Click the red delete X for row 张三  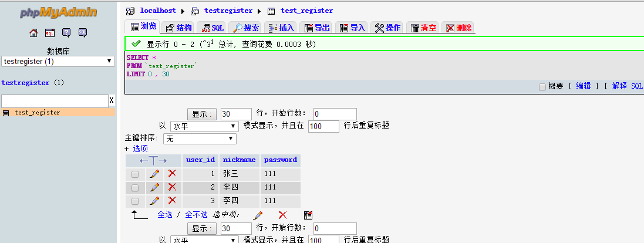(173, 174)
